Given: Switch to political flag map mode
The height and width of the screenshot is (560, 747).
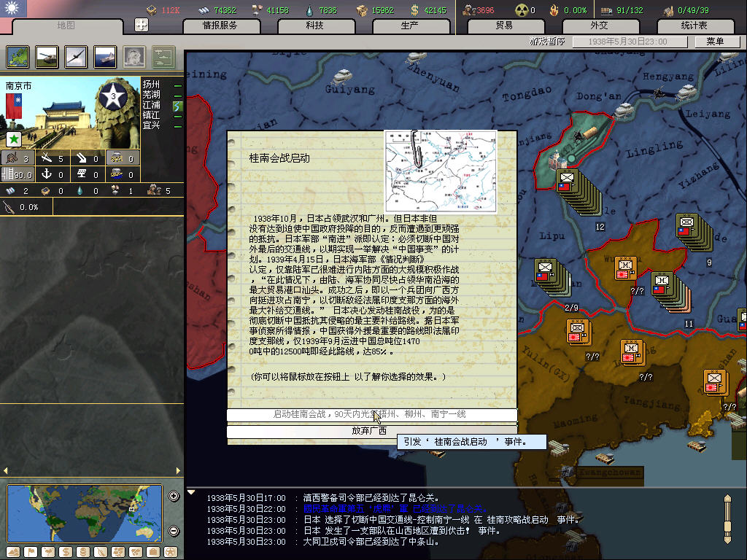Looking at the screenshot, I should pos(31,552).
